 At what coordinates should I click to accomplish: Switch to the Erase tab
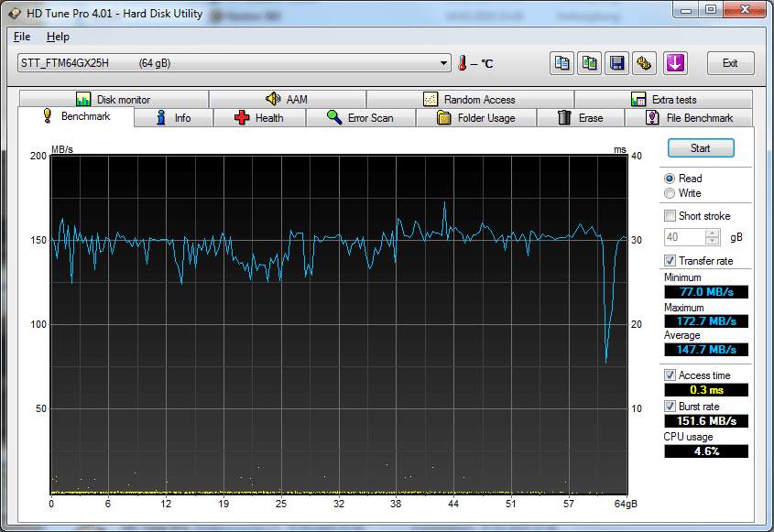pyautogui.click(x=581, y=118)
